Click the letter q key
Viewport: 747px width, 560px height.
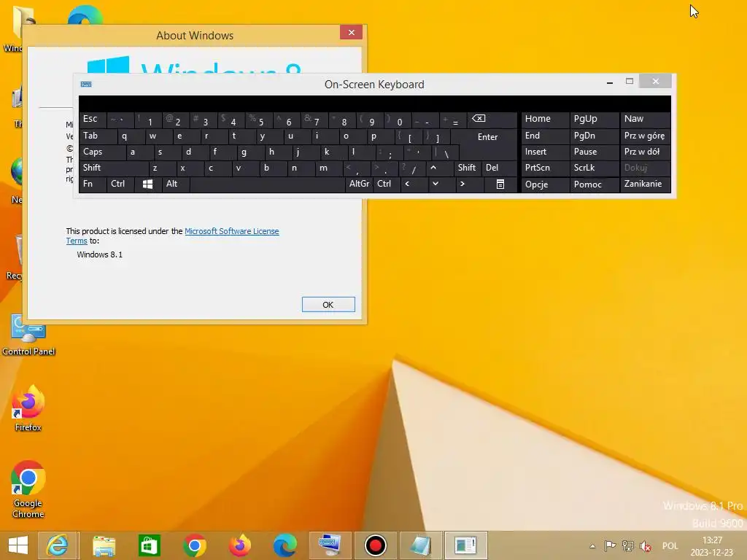[130, 136]
